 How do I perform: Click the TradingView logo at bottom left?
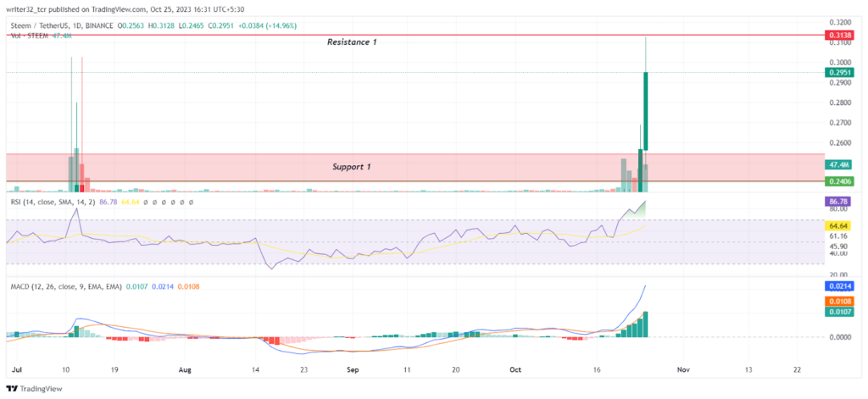tap(34, 389)
